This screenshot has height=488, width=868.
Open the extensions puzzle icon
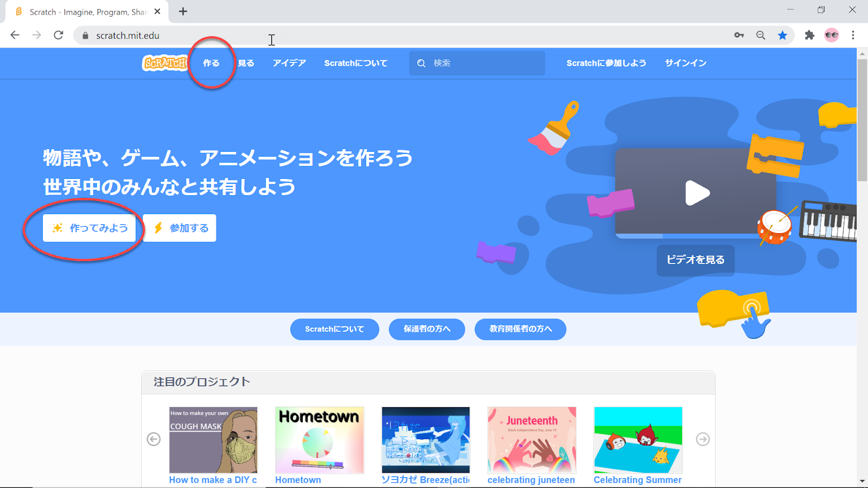tap(809, 35)
